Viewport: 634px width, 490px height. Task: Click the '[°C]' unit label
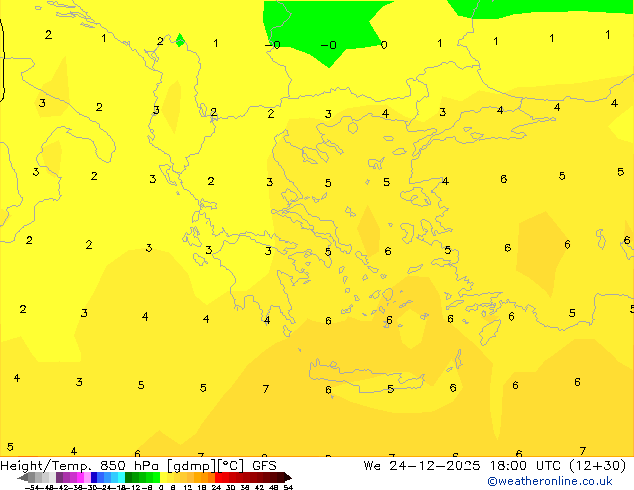[231, 466]
